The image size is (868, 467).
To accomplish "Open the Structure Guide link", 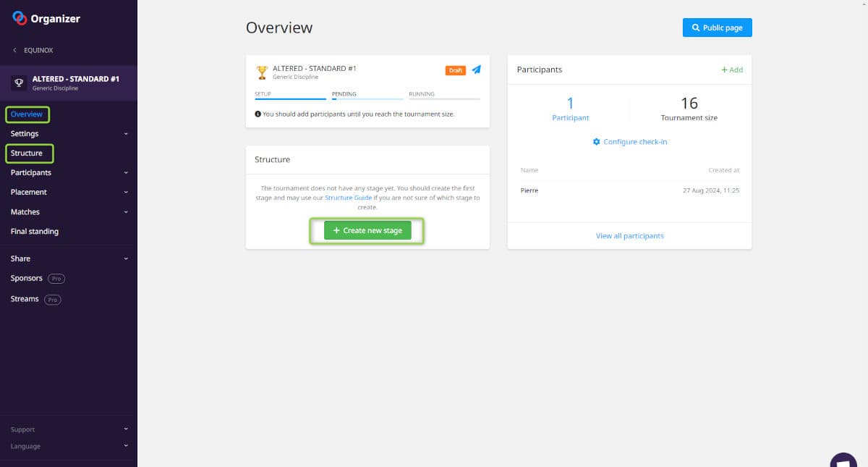I will (348, 198).
